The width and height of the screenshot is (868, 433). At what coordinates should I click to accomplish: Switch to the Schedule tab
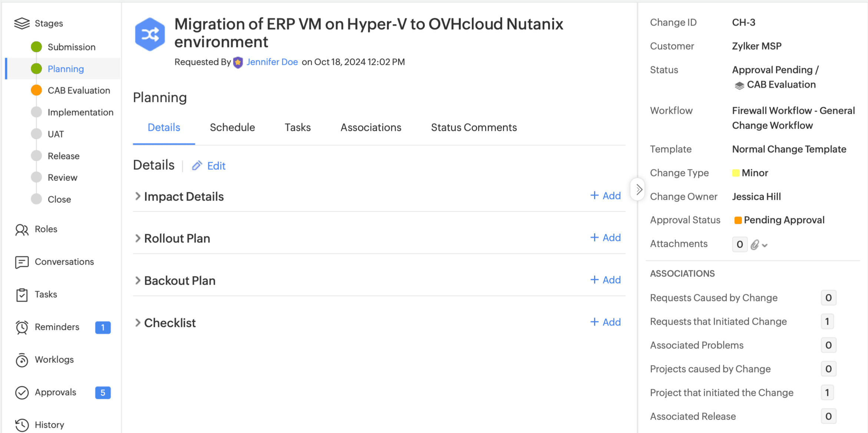[232, 128]
